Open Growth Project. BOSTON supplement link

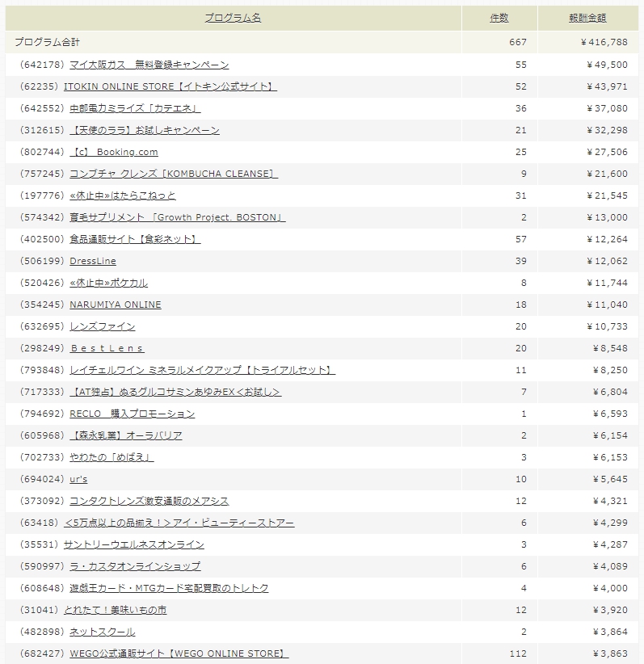[x=178, y=217]
